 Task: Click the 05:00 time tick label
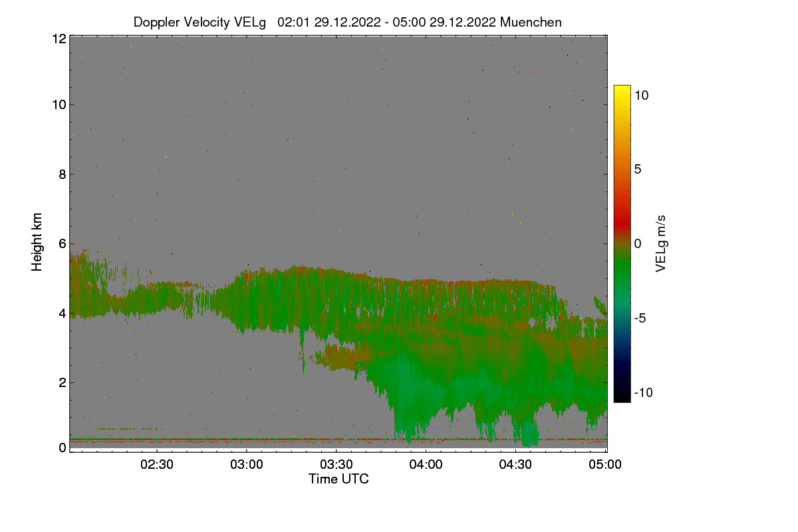coord(606,465)
